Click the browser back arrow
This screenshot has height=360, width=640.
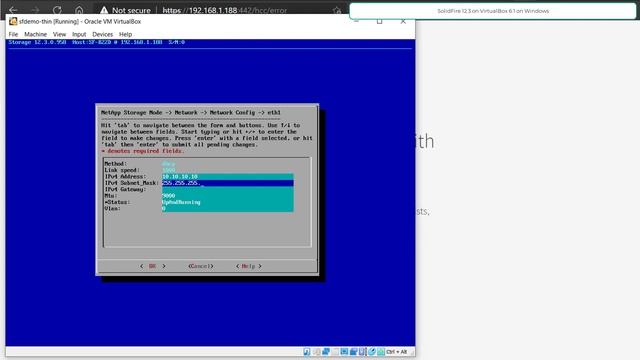click(x=13, y=10)
